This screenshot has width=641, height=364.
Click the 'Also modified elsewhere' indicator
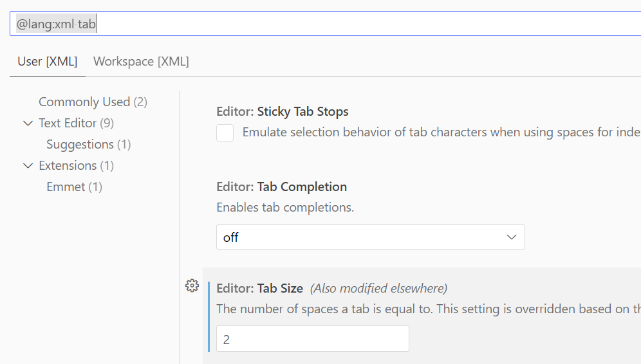tap(378, 288)
